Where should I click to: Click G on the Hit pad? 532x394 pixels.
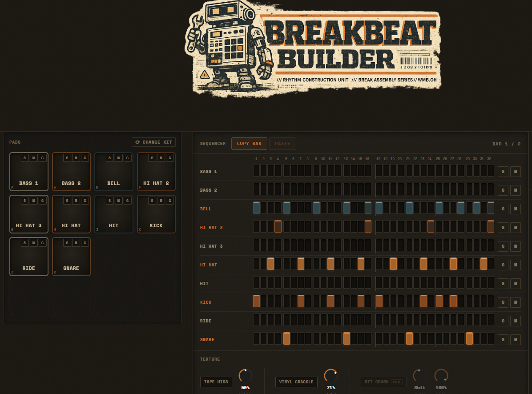[x=127, y=201]
